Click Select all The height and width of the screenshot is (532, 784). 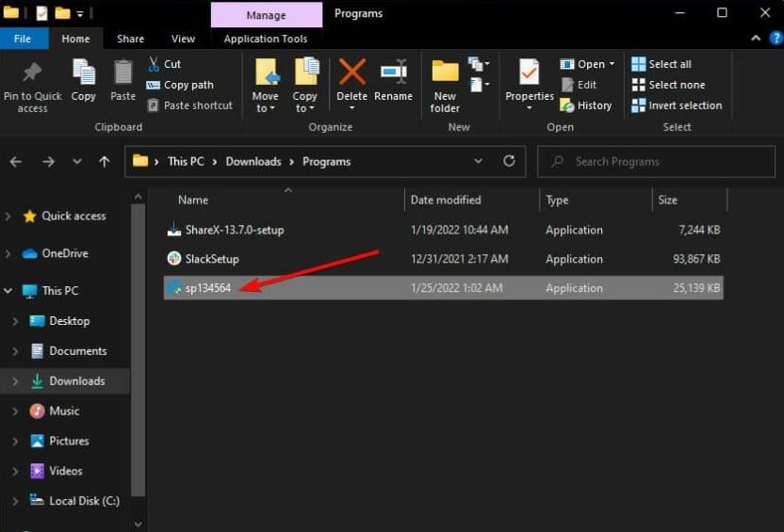pos(661,64)
